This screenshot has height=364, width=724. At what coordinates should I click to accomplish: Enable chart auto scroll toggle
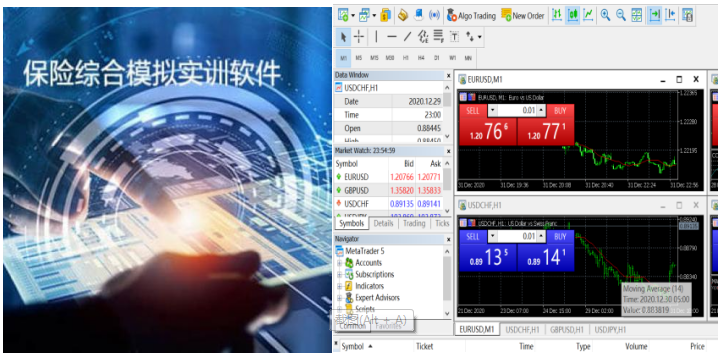654,15
